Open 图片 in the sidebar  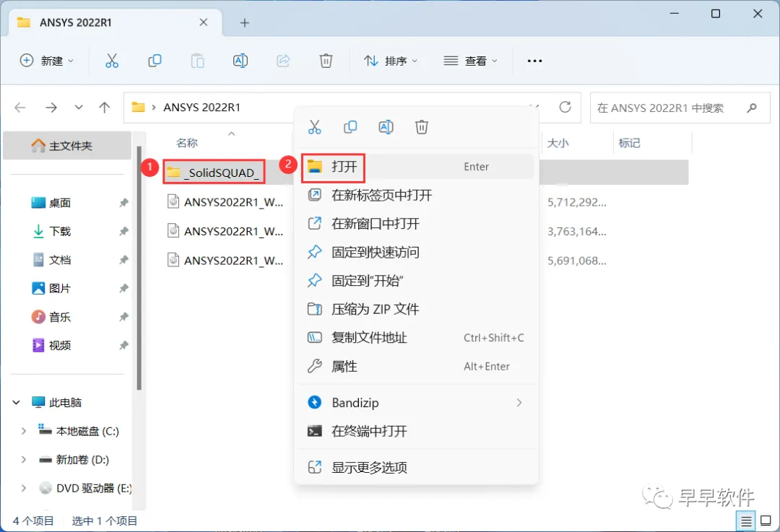[x=59, y=288]
